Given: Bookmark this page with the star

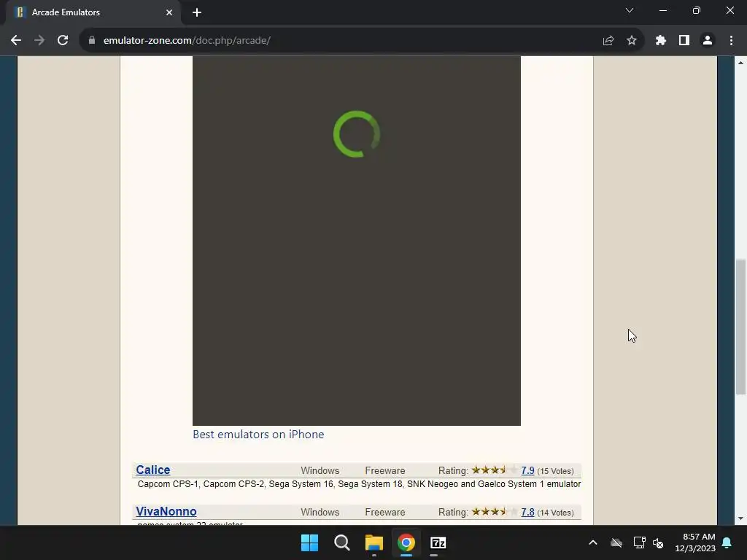Looking at the screenshot, I should pyautogui.click(x=632, y=41).
